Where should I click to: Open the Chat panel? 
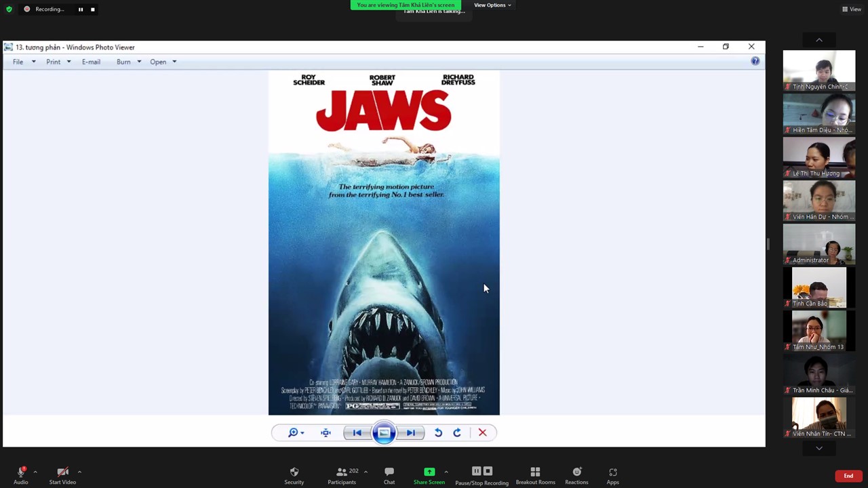(x=389, y=476)
